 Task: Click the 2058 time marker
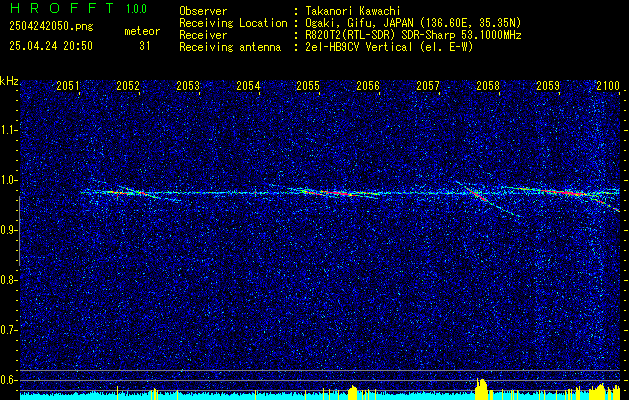(488, 85)
